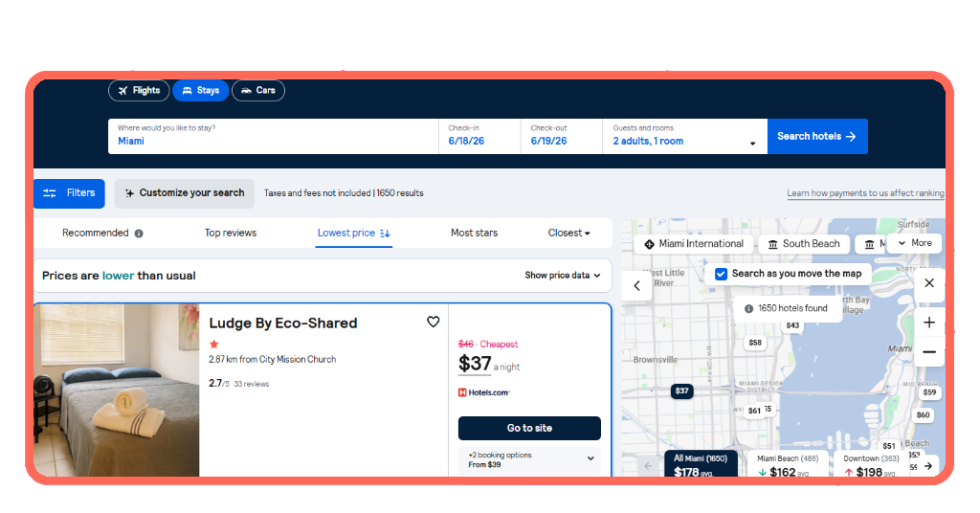
Task: Select the $51 map price marker
Action: point(889,446)
